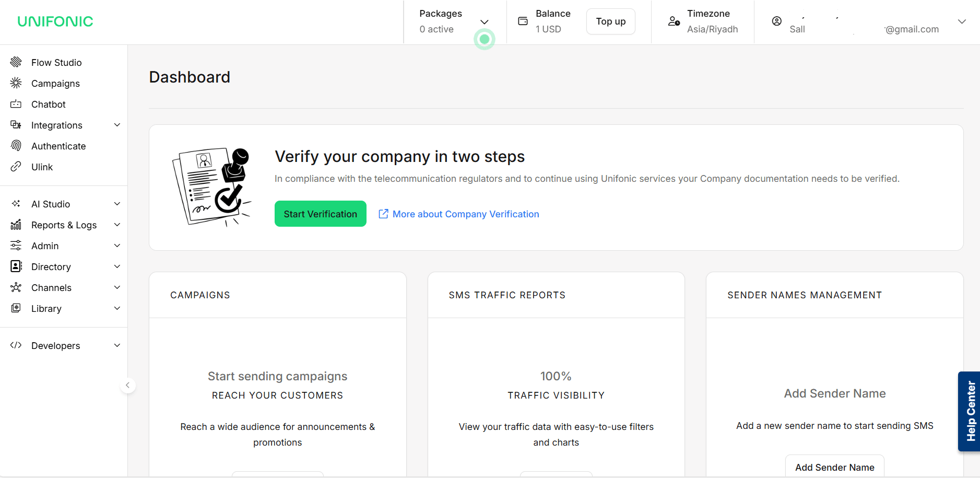This screenshot has width=980, height=478.
Task: Open the Help Center side tab
Action: tap(970, 411)
